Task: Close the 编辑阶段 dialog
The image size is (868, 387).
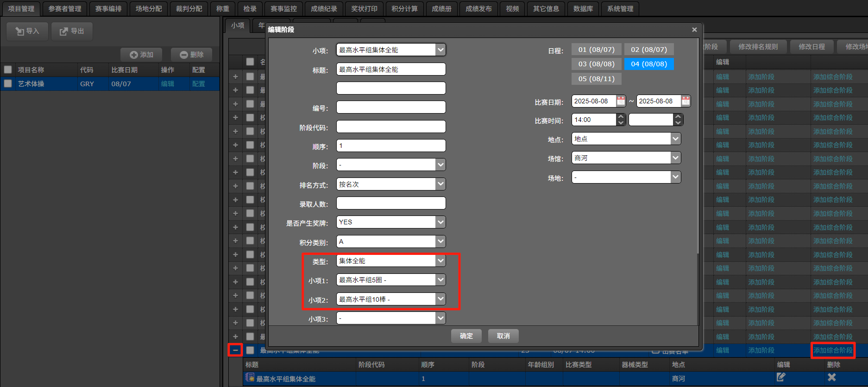Action: (694, 30)
